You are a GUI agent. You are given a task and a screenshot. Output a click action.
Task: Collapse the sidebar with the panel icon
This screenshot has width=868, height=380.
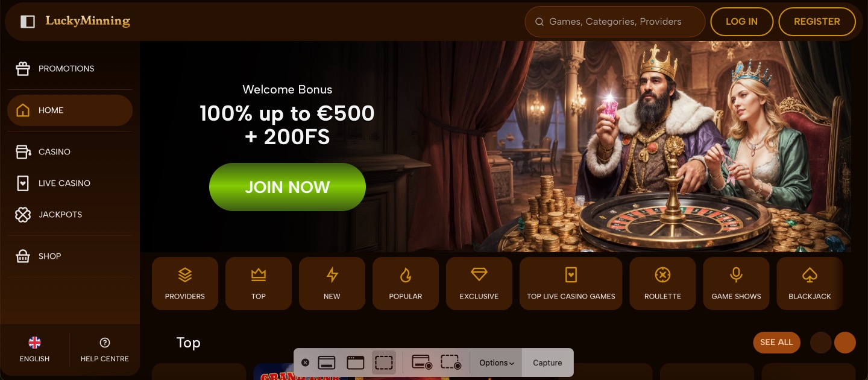point(28,22)
